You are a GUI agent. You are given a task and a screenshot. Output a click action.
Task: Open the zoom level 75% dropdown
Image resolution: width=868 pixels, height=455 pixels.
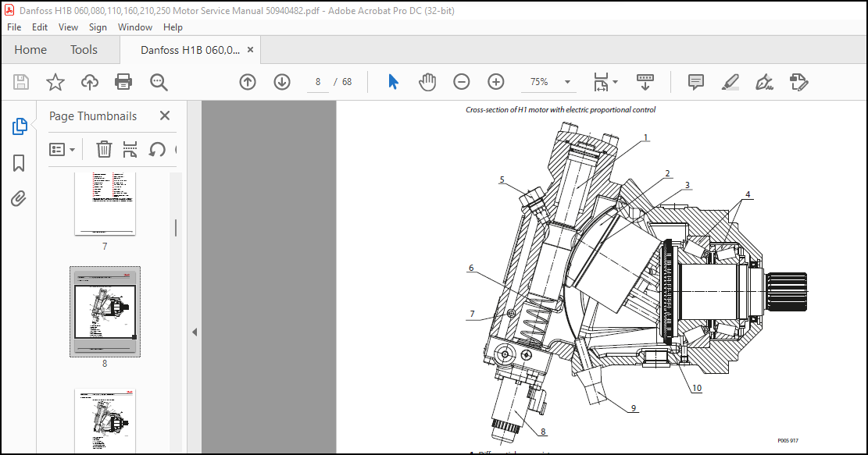(x=567, y=82)
